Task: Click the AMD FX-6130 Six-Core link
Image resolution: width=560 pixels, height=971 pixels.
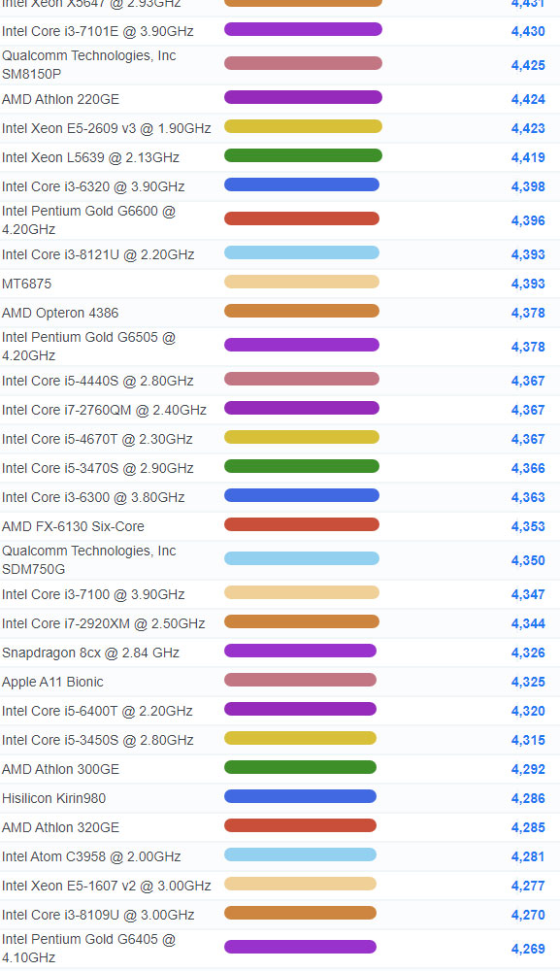Action: click(73, 526)
